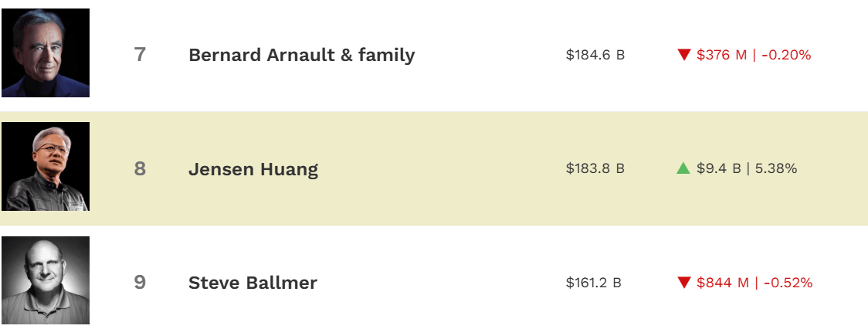Viewport: 868px width, 329px height.
Task: Open Bernard Arnault's portrait photo
Action: (x=46, y=53)
